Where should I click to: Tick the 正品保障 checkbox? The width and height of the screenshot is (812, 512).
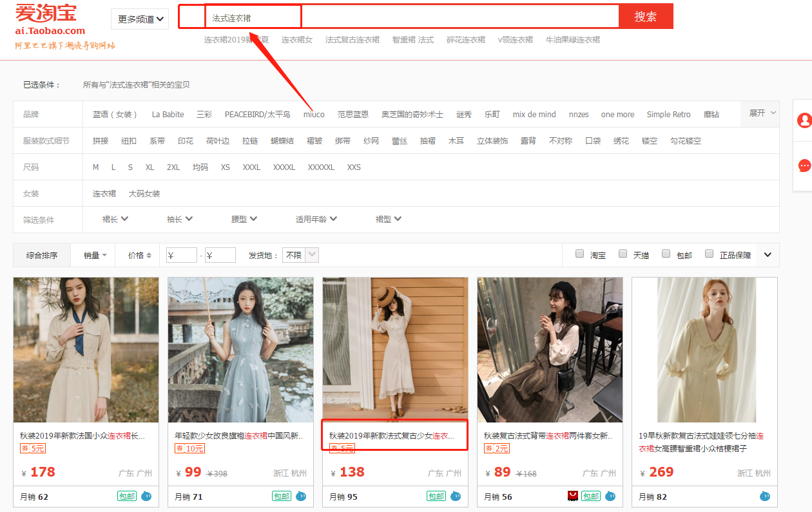click(710, 254)
